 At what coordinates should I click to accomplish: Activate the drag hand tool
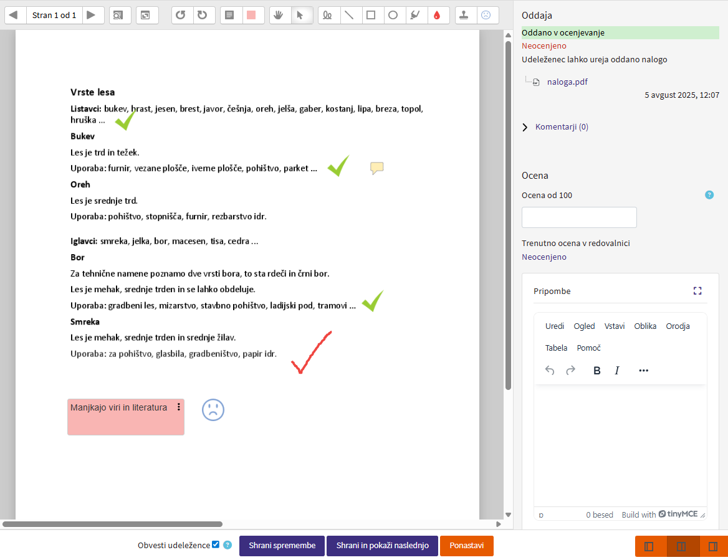pyautogui.click(x=280, y=15)
